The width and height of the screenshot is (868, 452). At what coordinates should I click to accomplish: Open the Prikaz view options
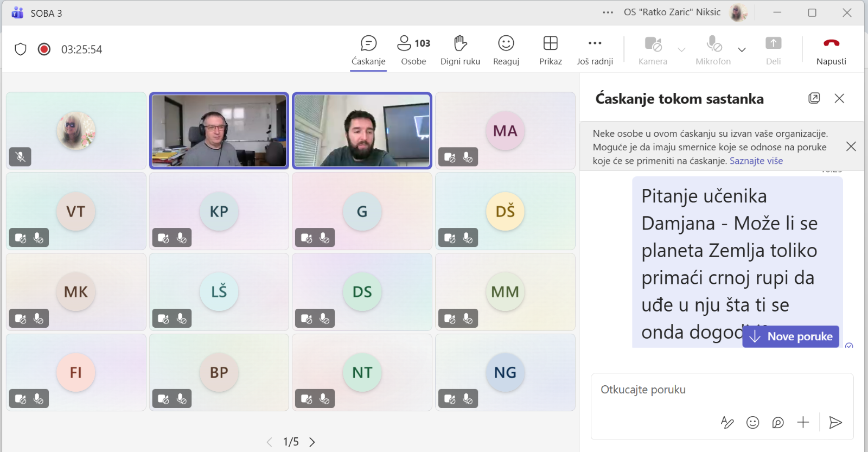click(x=550, y=50)
